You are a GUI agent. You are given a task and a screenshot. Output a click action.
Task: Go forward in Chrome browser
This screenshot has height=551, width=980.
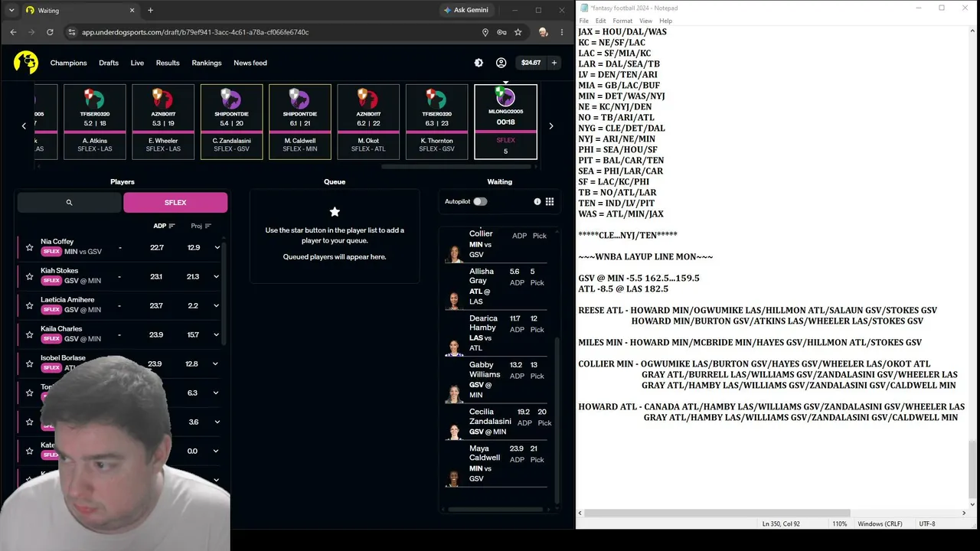click(31, 32)
